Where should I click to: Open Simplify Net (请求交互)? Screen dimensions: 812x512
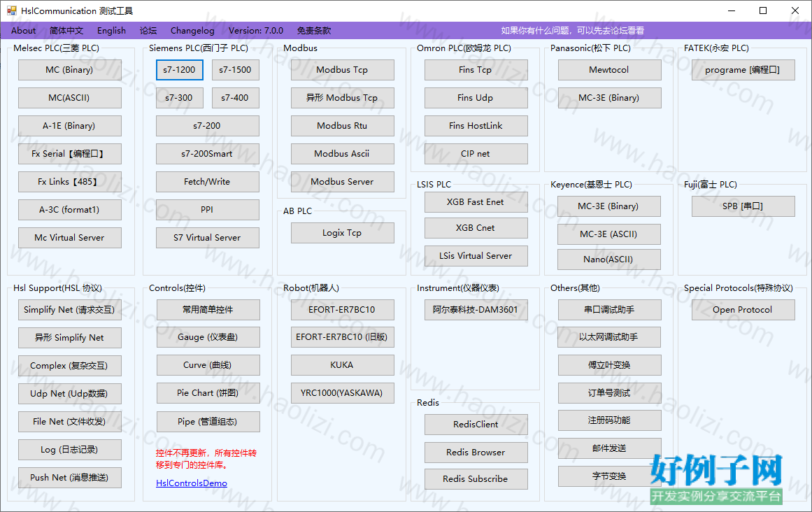click(70, 310)
